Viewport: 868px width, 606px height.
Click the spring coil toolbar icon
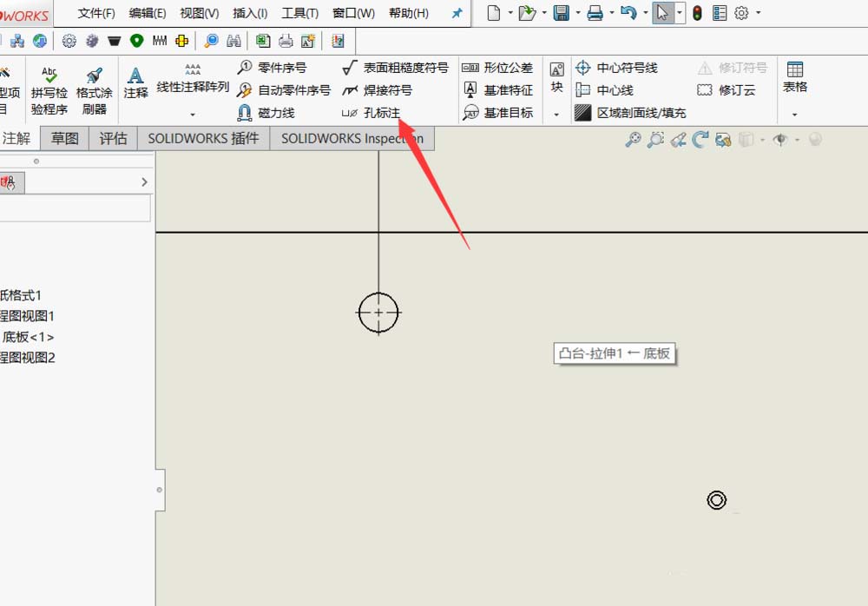click(x=160, y=41)
